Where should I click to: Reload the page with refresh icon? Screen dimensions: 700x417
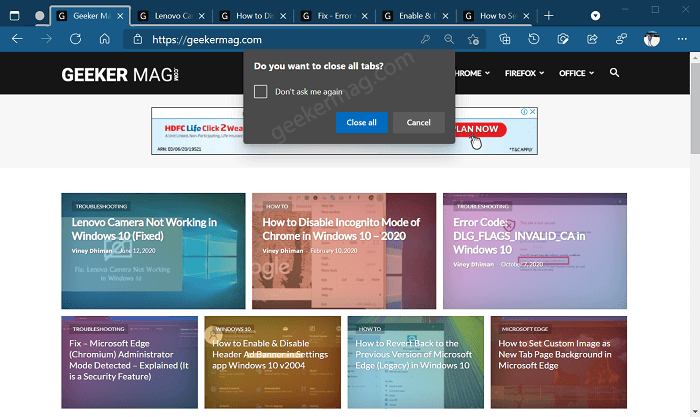pos(75,39)
